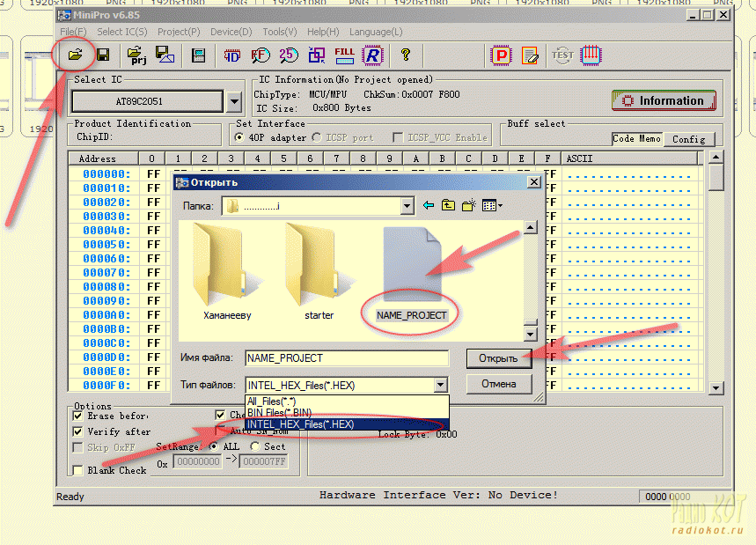Image resolution: width=756 pixels, height=545 pixels.
Task: Click the range end 000007FF field
Action: coord(264,461)
